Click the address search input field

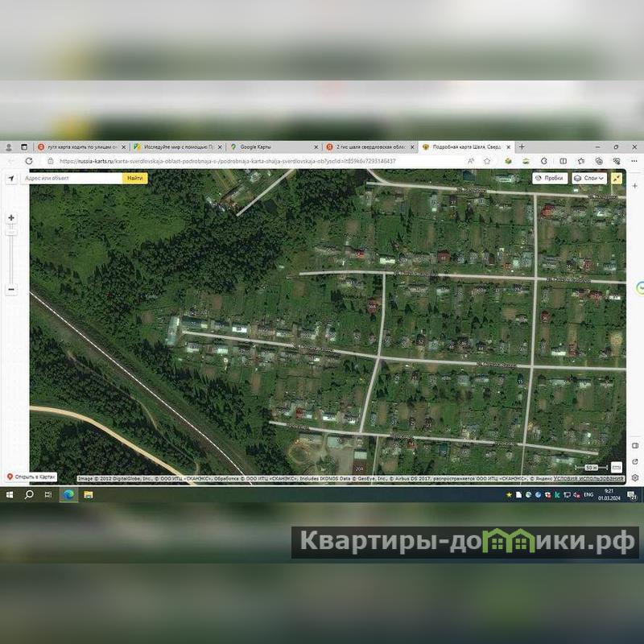72,178
